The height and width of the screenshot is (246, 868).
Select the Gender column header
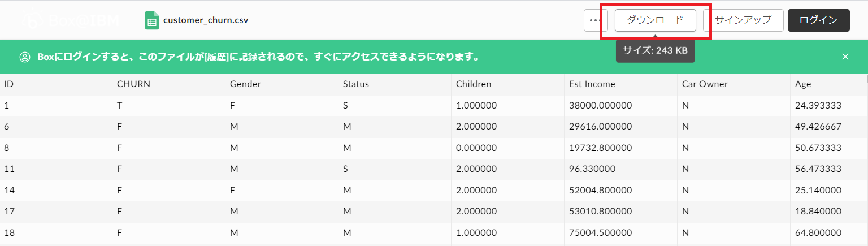245,84
